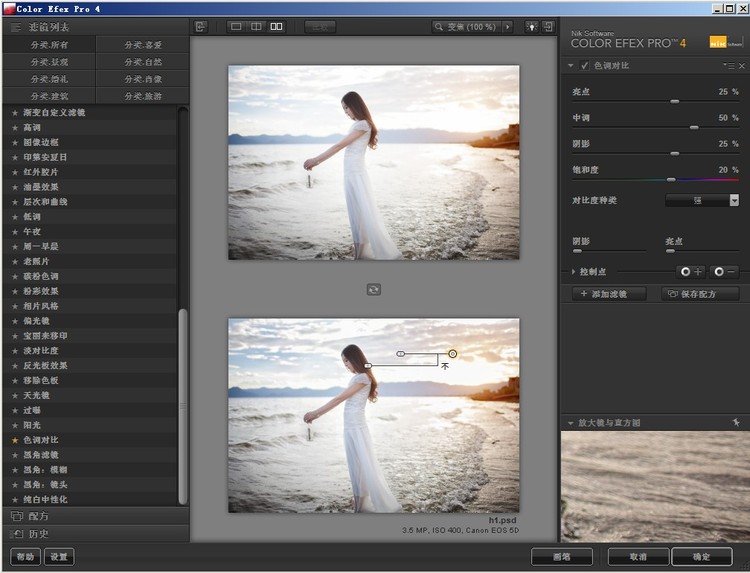Open the 历史 panel

(x=96, y=533)
